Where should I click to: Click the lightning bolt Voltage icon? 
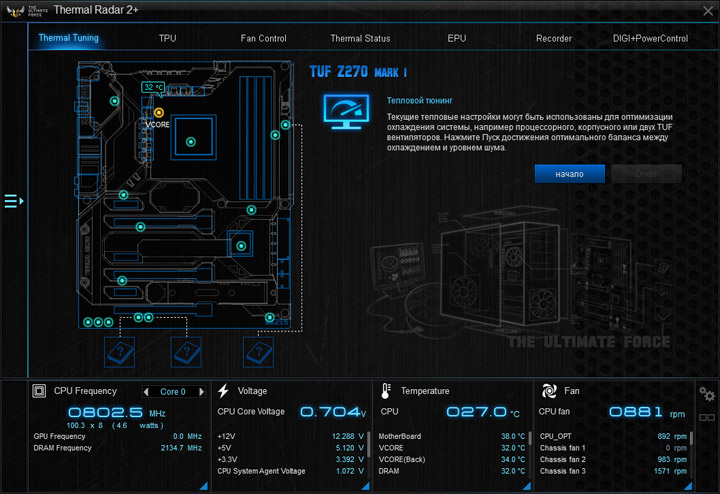pos(223,391)
